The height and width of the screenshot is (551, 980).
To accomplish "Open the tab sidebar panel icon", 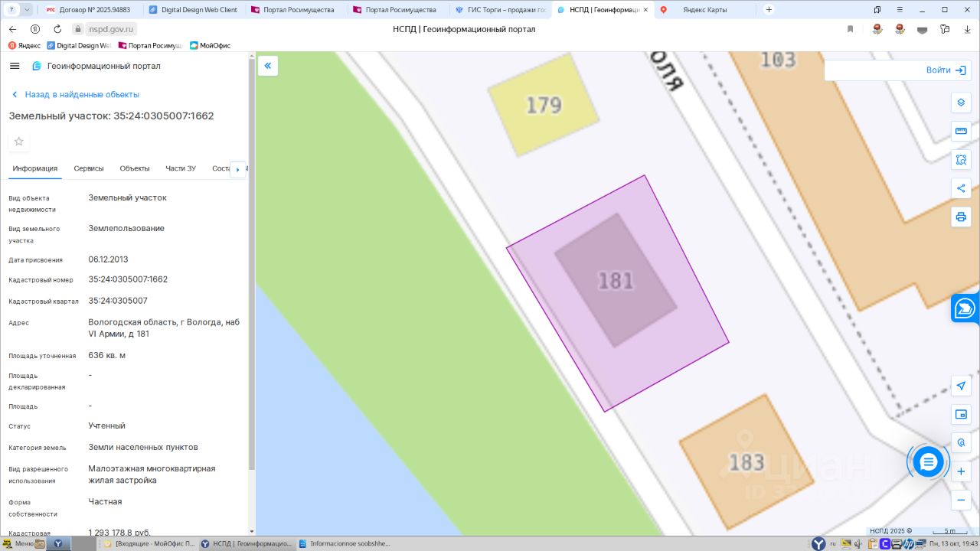I will click(877, 10).
